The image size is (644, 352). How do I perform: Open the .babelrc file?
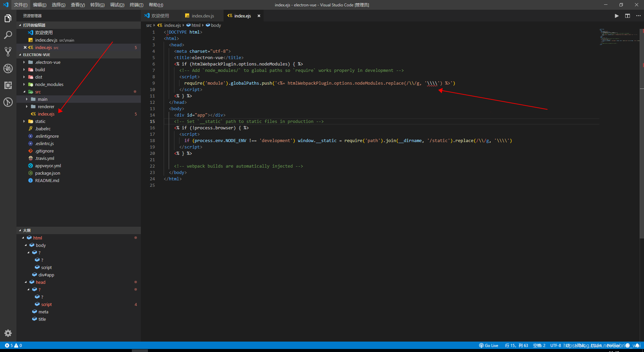[79, 129]
